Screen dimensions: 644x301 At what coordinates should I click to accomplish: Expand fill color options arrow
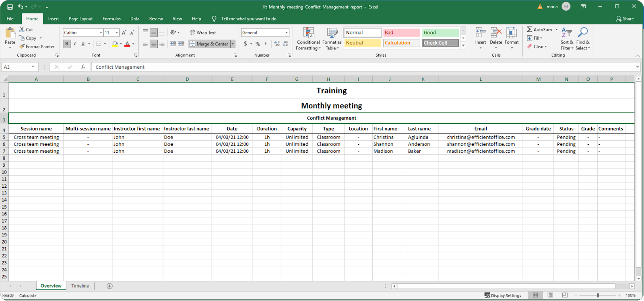[x=121, y=44]
